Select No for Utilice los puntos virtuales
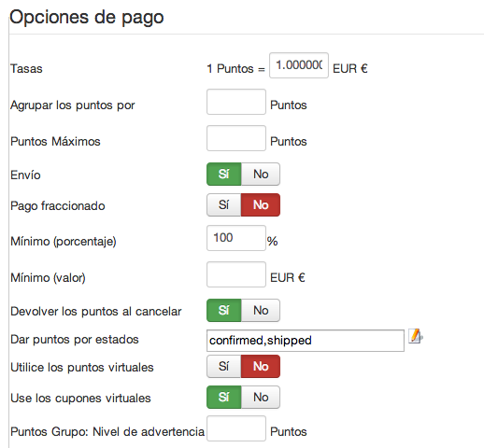The height and width of the screenshot is (448, 484). (261, 367)
